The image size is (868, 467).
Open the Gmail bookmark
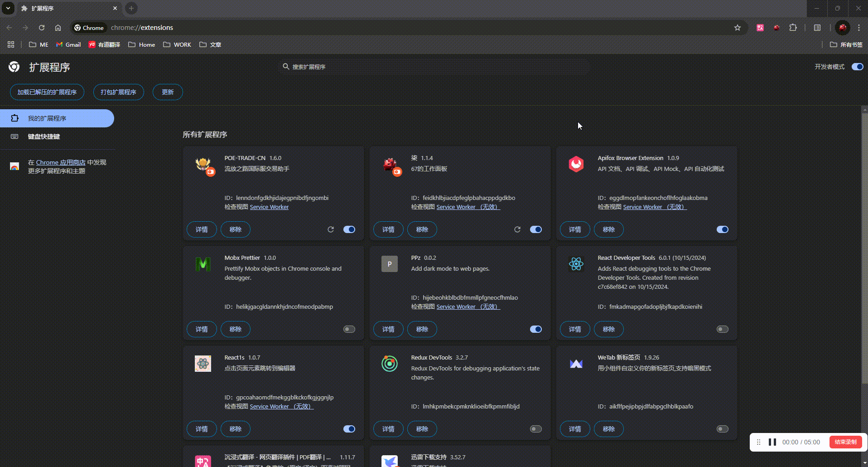(x=68, y=44)
